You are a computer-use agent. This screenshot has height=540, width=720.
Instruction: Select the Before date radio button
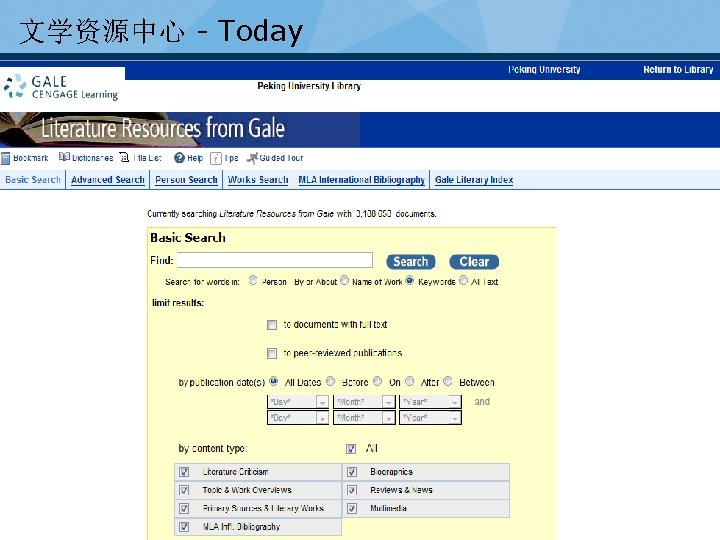(331, 381)
